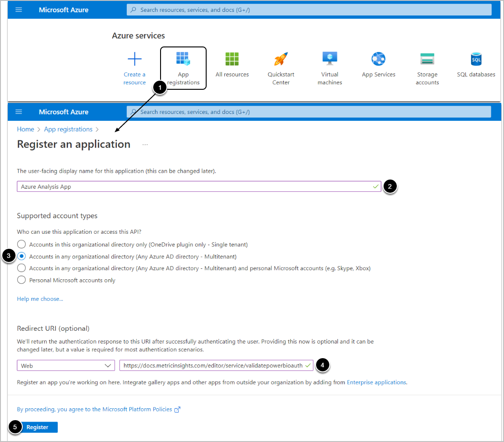Open Microsoft Platform Policies link
The image size is (504, 442).
click(x=94, y=409)
